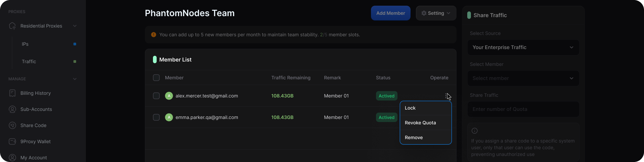The width and height of the screenshot is (644, 162).
Task: Click the 9Proxy Wallet icon
Action: [12, 141]
